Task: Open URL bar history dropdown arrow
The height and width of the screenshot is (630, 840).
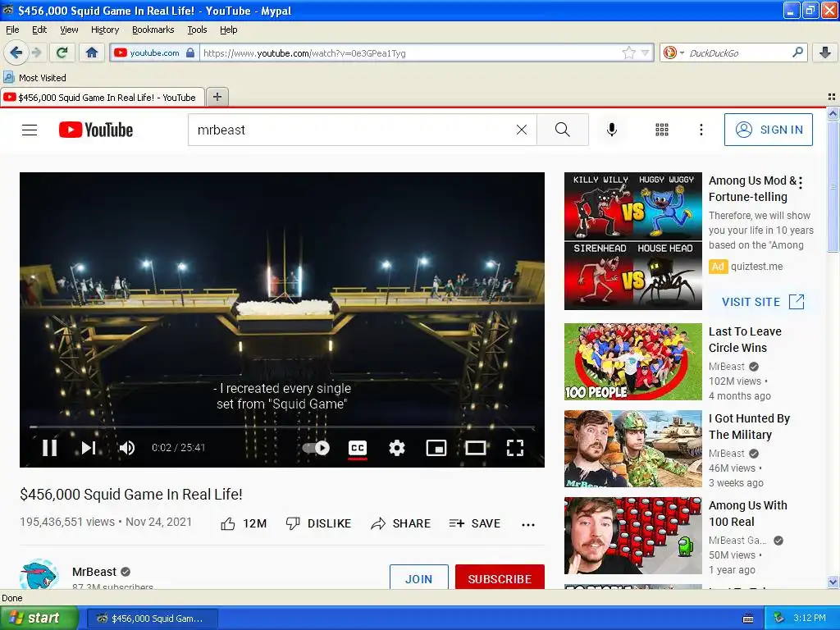Action: click(x=645, y=52)
